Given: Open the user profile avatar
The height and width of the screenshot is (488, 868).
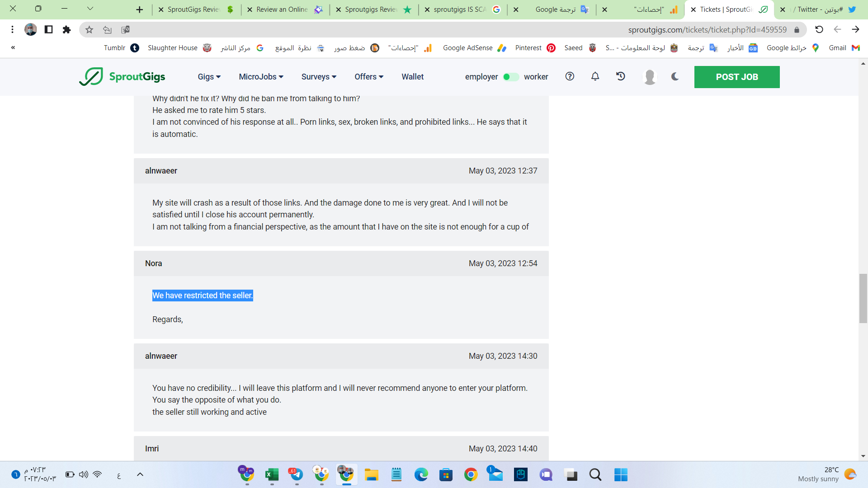Looking at the screenshot, I should click(649, 77).
